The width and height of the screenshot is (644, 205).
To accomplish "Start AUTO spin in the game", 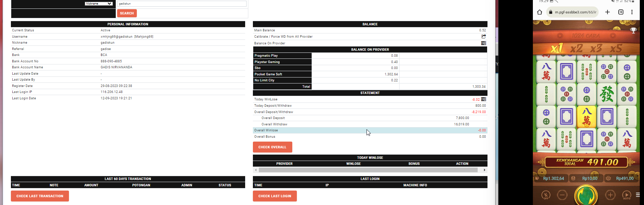I will [626, 195].
